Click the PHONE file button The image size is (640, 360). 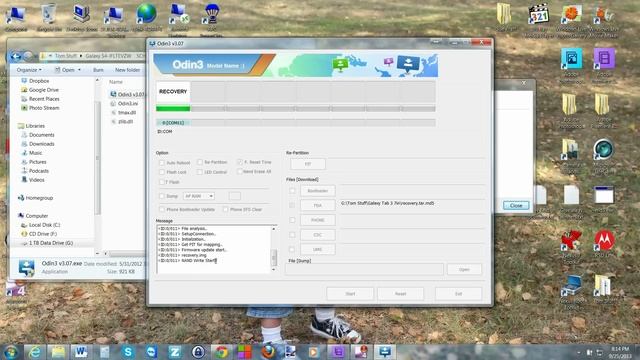[318, 220]
